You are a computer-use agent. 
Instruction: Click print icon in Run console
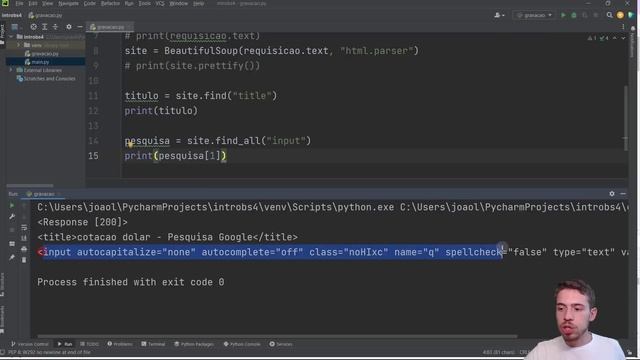tap(24, 249)
